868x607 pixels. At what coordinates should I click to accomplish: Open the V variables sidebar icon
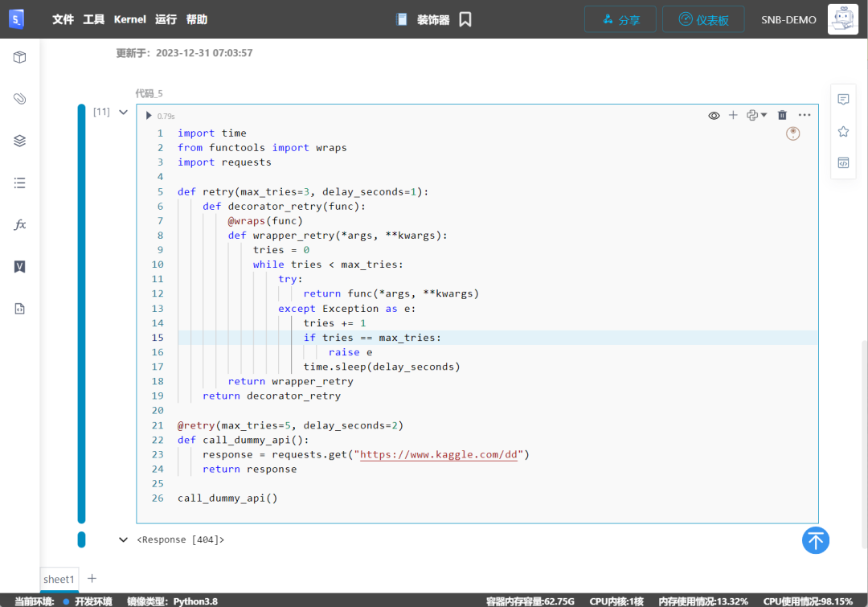19,266
